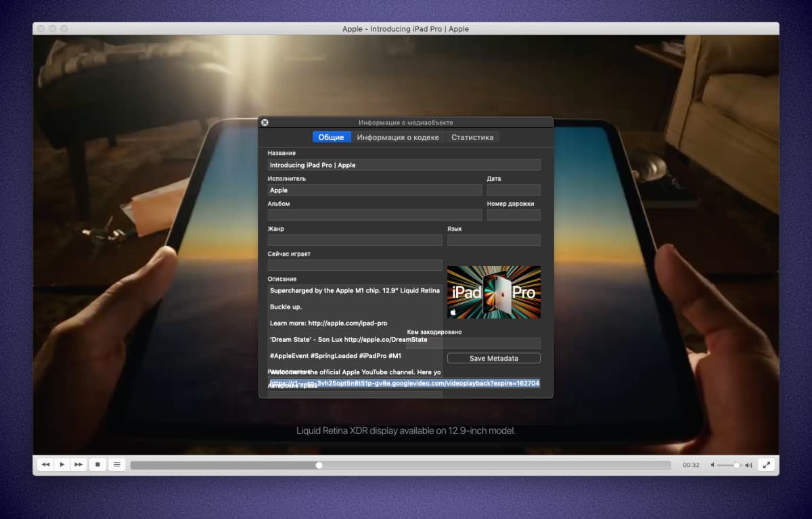The image size is (812, 519).
Task: Close the media information dialog
Action: tap(265, 122)
